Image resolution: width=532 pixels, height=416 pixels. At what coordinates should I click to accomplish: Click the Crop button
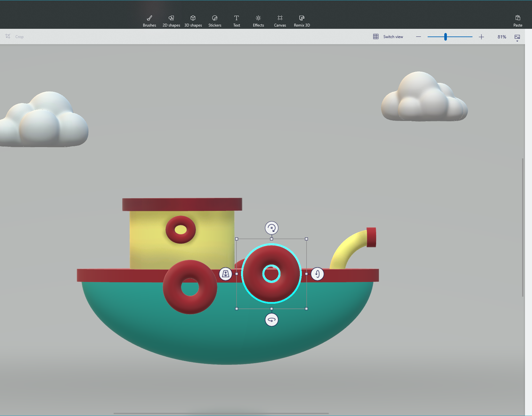[15, 37]
